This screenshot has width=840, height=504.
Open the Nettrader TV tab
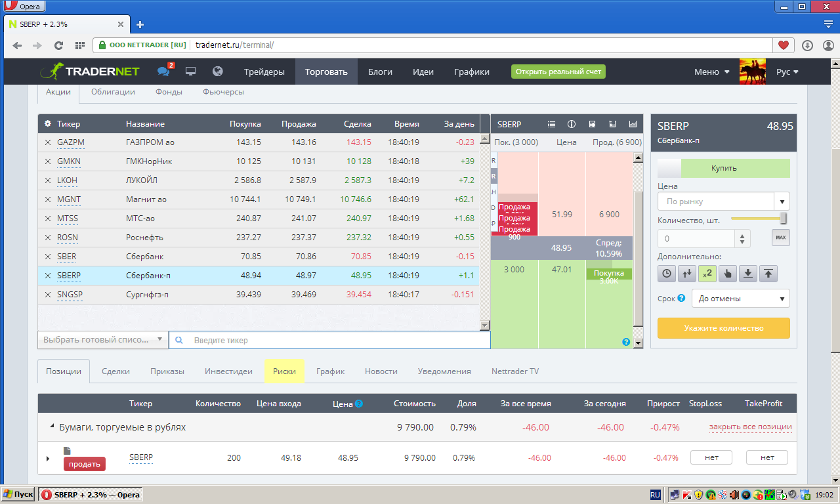click(515, 371)
